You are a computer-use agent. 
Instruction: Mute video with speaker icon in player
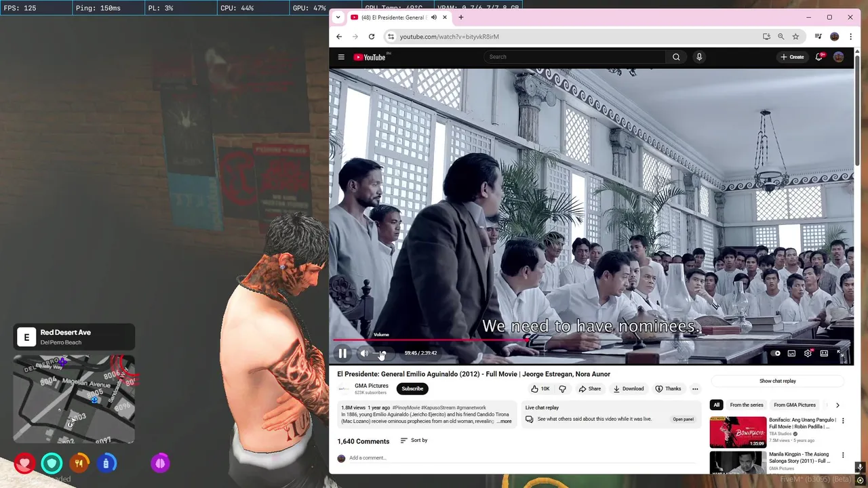click(364, 353)
